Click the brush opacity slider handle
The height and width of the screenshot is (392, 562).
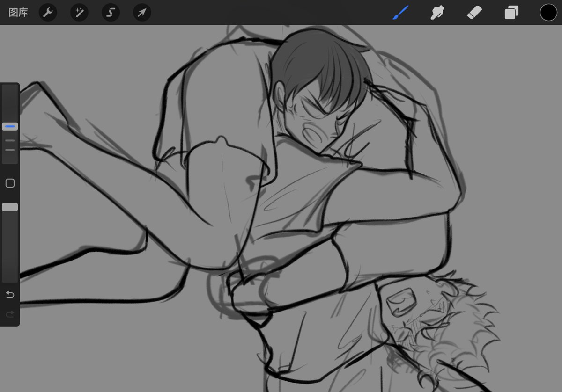point(10,207)
